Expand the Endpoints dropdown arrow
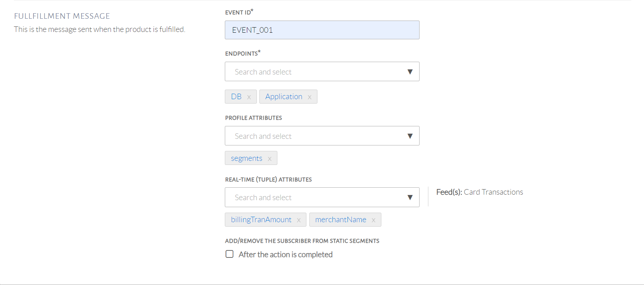The width and height of the screenshot is (644, 285). tap(410, 72)
